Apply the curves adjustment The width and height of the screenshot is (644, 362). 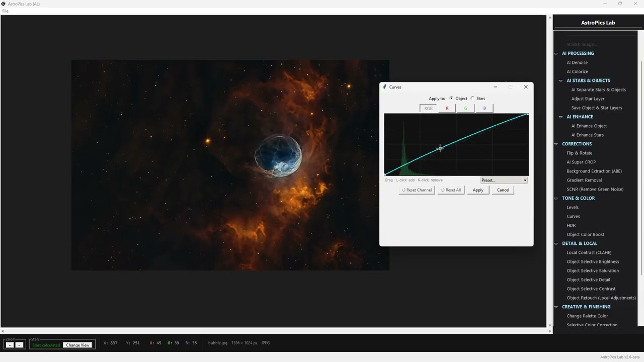tap(478, 190)
